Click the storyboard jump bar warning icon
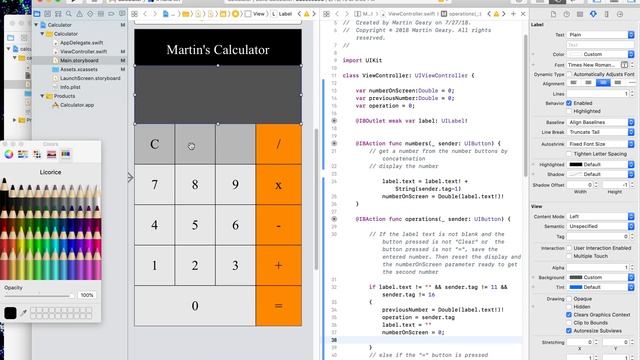The height and width of the screenshot is (360, 640). [x=307, y=14]
